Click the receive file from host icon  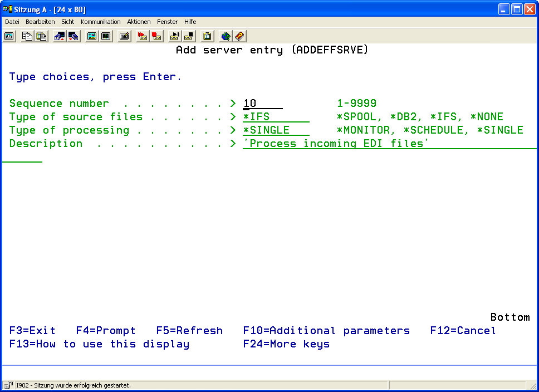point(73,36)
